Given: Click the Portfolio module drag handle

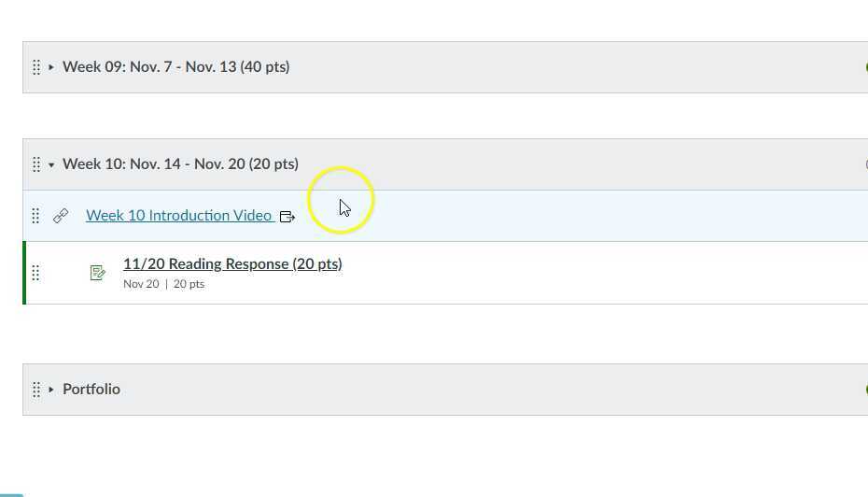Looking at the screenshot, I should pyautogui.click(x=35, y=390).
